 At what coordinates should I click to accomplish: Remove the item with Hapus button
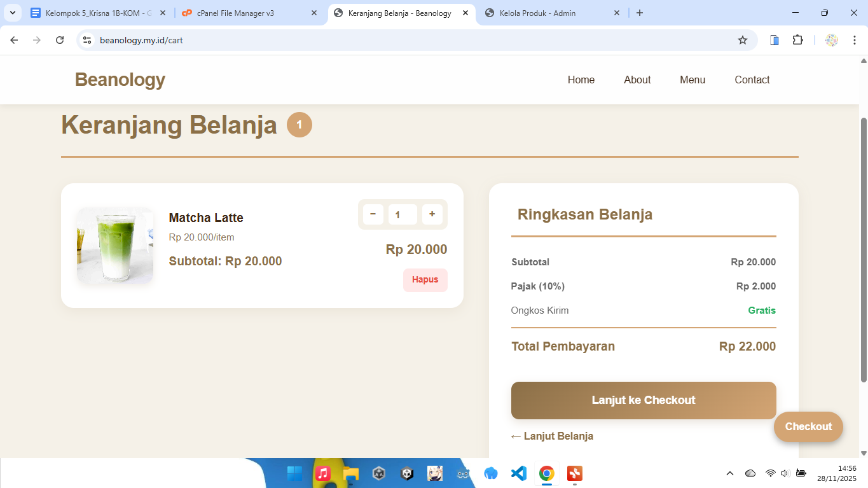(425, 280)
